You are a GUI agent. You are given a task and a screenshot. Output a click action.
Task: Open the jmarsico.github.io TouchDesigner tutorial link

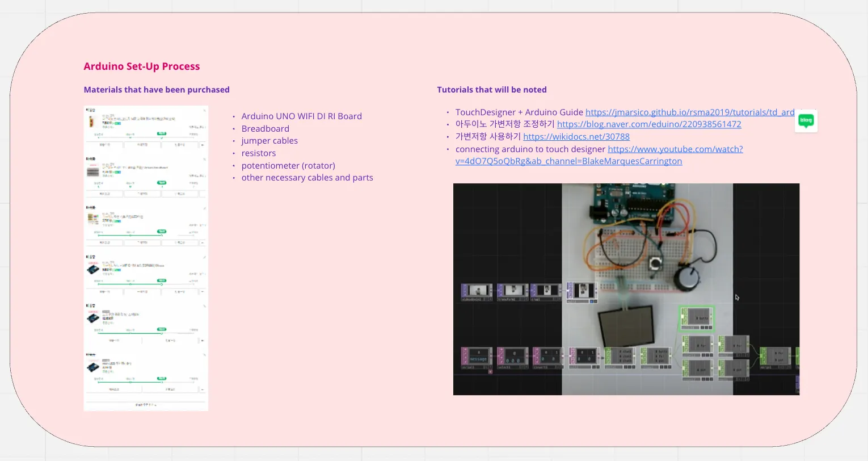(690, 112)
